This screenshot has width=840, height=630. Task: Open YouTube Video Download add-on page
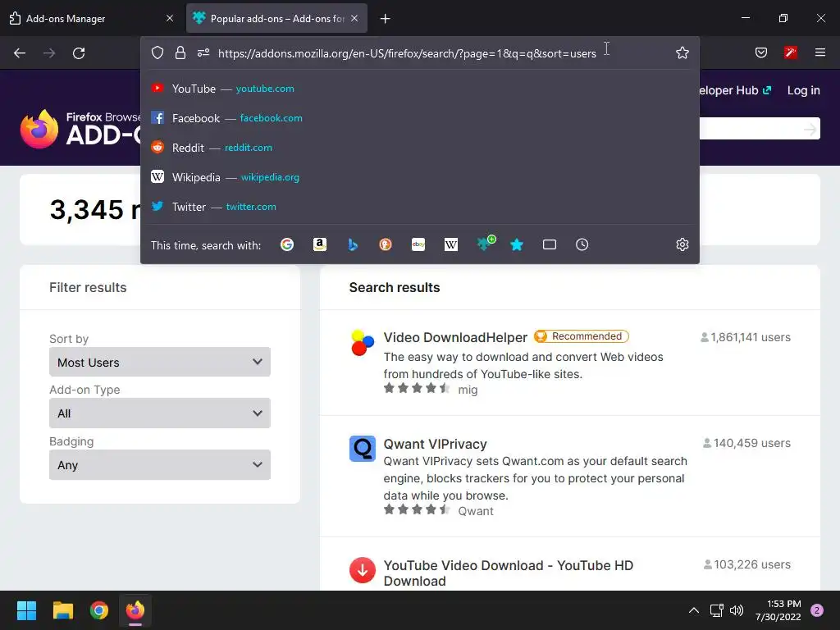[x=509, y=573]
